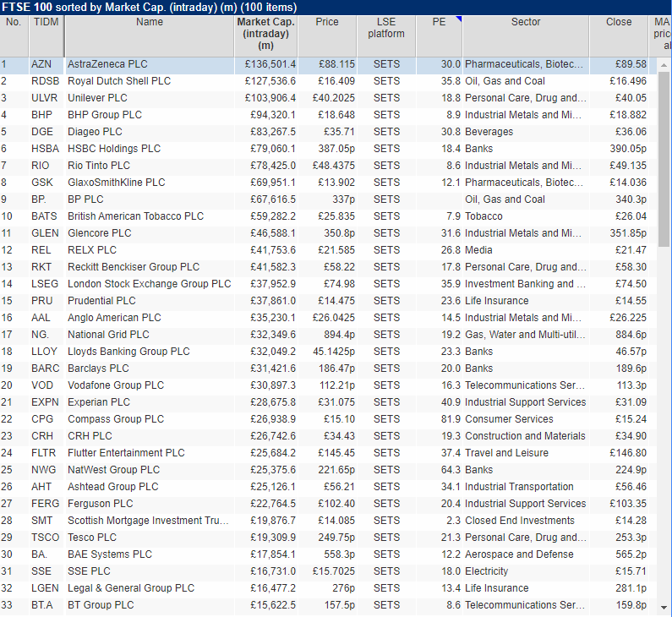Select BAE Systems PLC
Screen dimensions: 672x617
tap(110, 554)
